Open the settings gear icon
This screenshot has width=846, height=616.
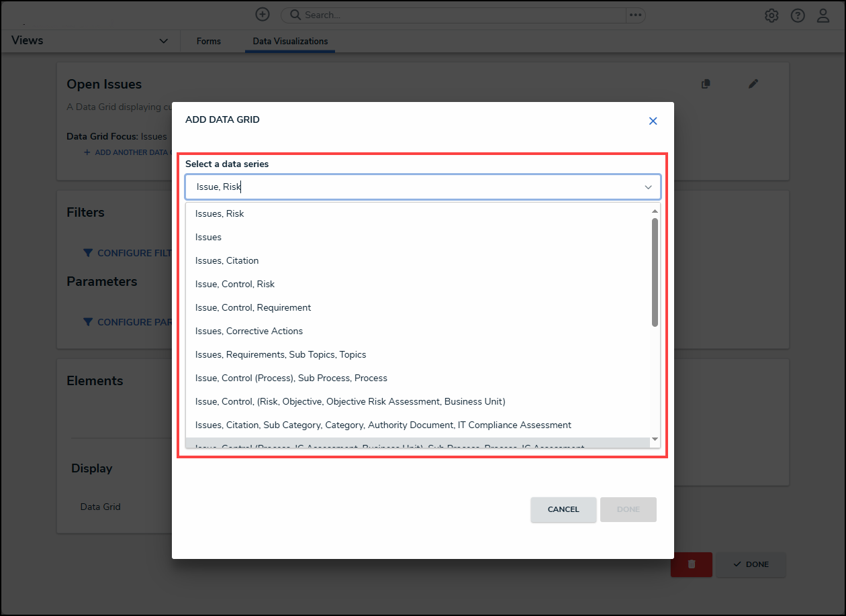pos(771,15)
